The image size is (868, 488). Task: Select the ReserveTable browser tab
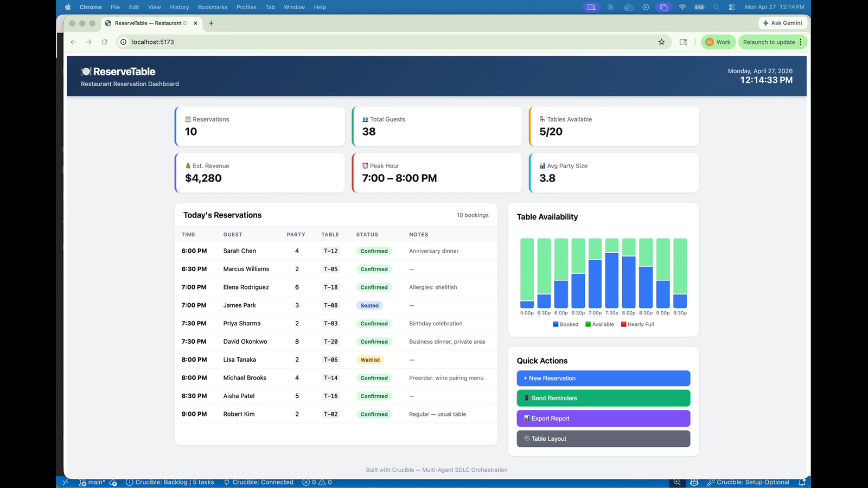[x=148, y=23]
